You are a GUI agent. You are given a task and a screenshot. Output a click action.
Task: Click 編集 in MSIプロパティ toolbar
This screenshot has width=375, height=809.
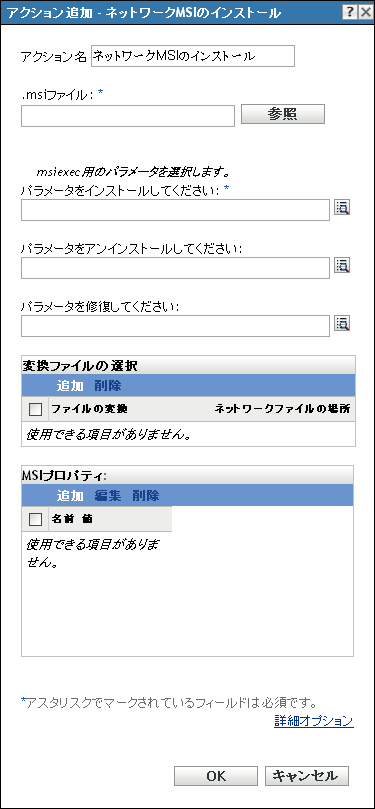click(108, 495)
